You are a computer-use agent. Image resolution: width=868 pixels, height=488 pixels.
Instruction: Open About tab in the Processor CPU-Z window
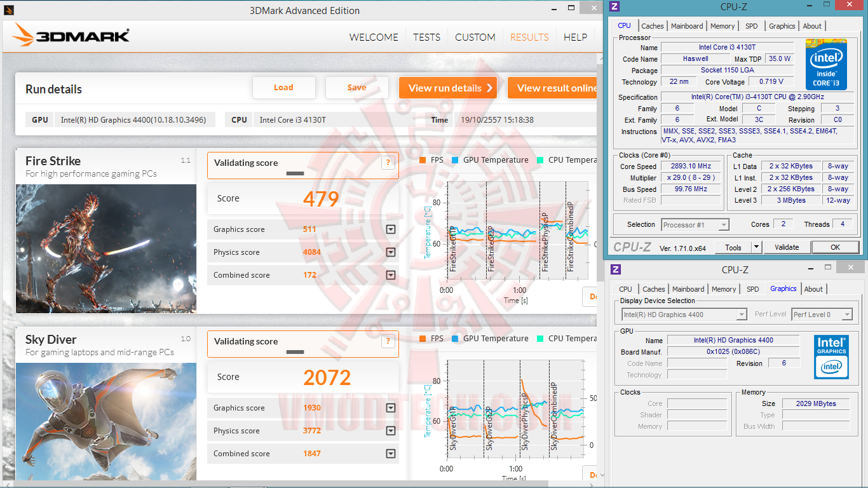(x=812, y=26)
